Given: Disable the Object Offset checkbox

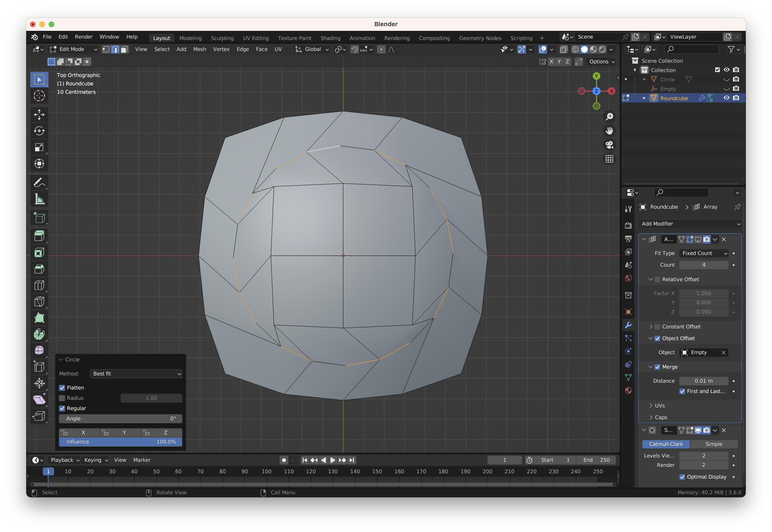Looking at the screenshot, I should pos(657,338).
